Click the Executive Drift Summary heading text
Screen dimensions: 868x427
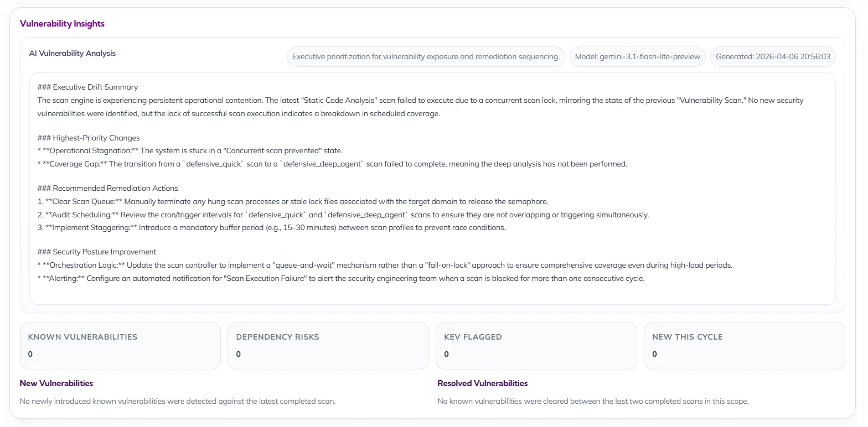[87, 87]
